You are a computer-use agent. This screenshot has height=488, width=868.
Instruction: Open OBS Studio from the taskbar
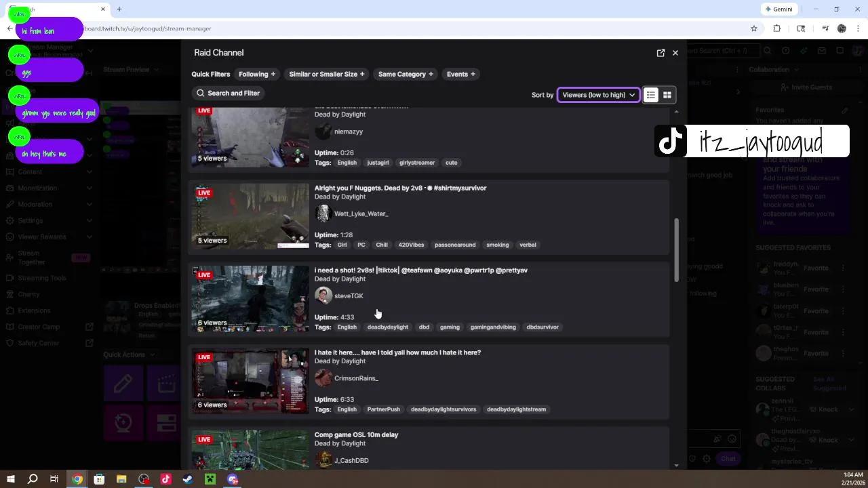[x=144, y=479]
